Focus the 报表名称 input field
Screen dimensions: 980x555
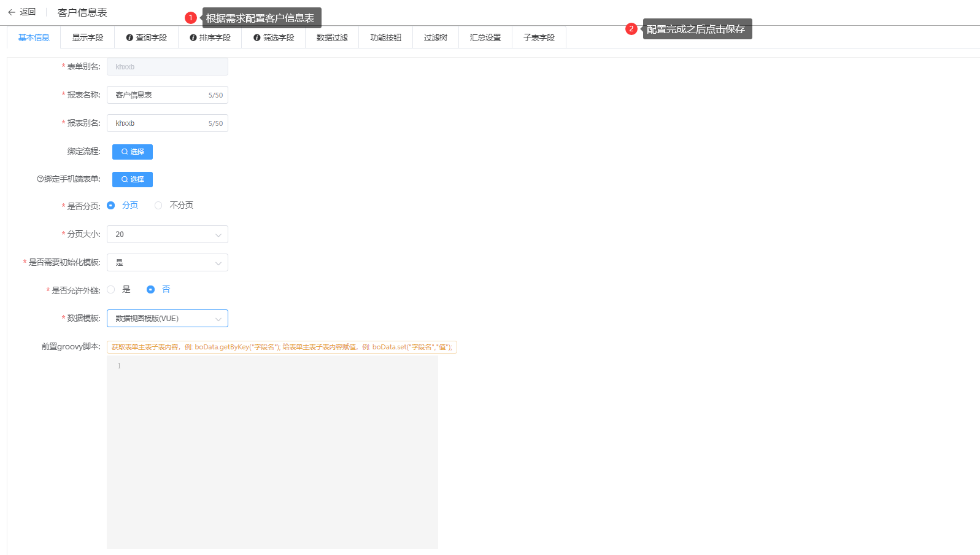(x=168, y=95)
